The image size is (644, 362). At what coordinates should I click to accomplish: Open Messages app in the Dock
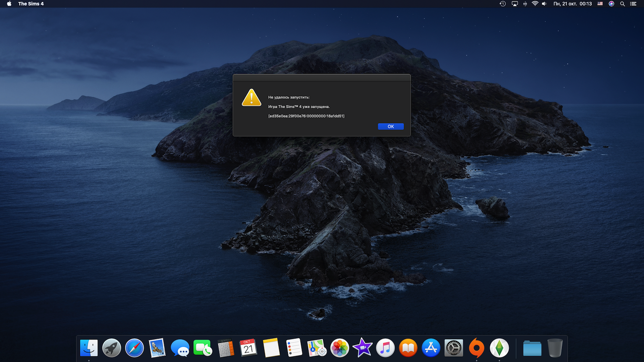180,348
